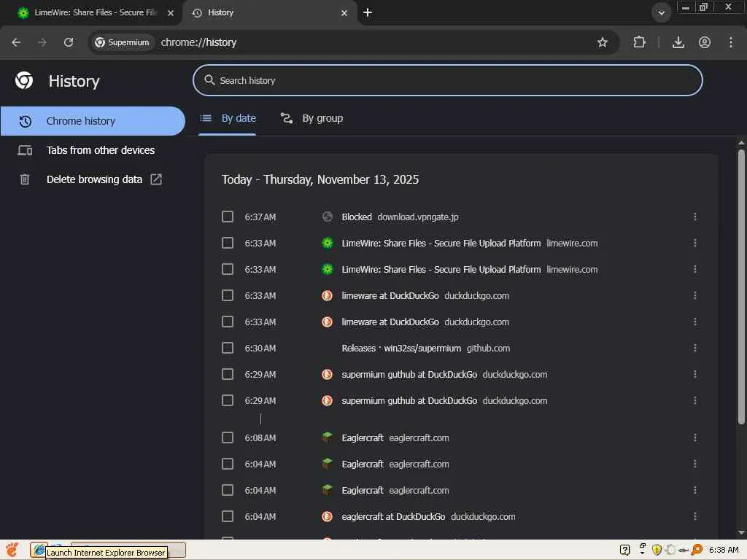This screenshot has height=560, width=747.
Task: Open the Downloads icon in toolbar
Action: pos(678,42)
